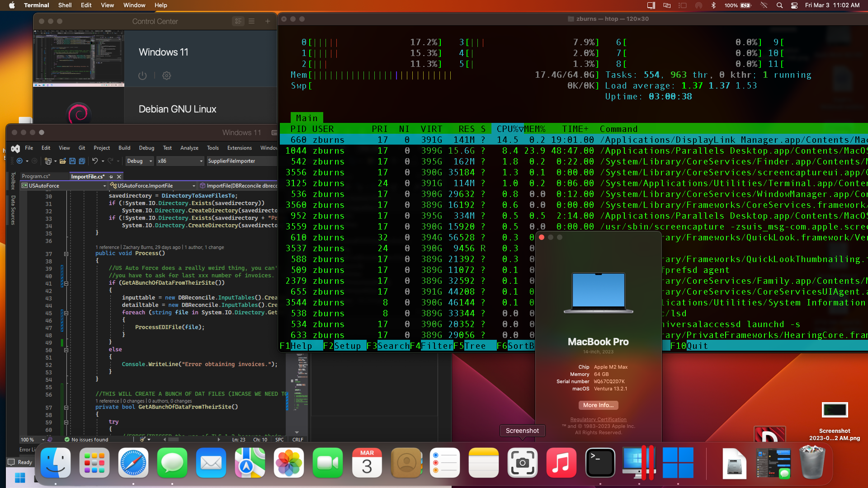Collapse the Process() method outline marker

pos(66,254)
